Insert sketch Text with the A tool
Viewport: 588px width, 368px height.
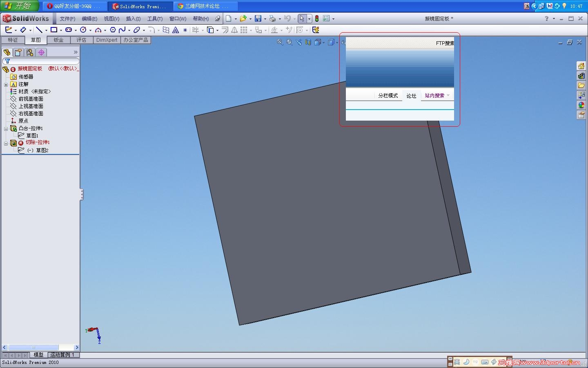176,30
